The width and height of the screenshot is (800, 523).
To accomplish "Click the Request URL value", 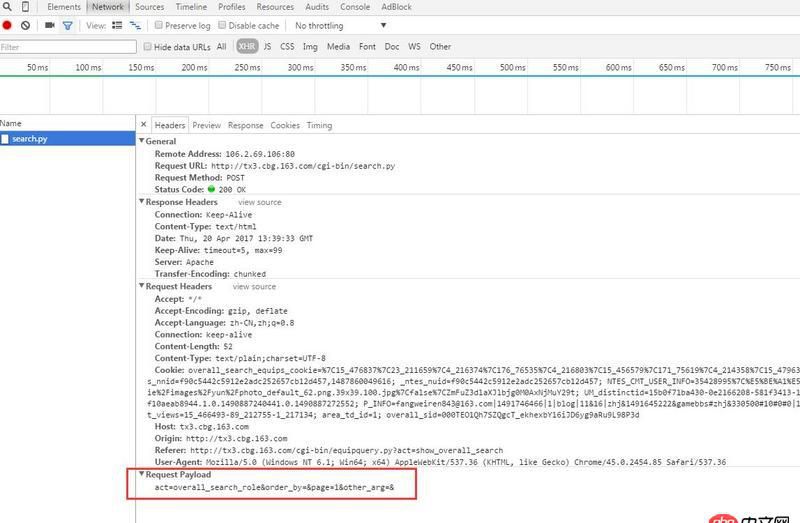I will click(303, 166).
